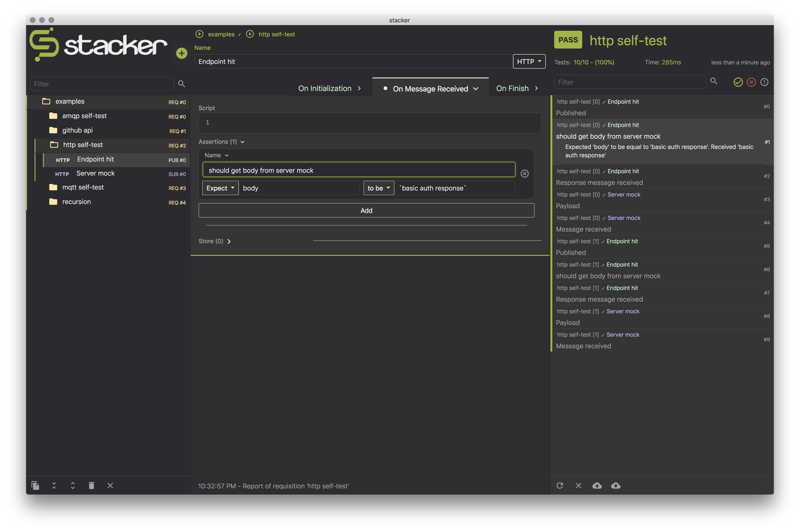Click the `basic auth response` value field
This screenshot has width=800, height=532.
tap(455, 188)
